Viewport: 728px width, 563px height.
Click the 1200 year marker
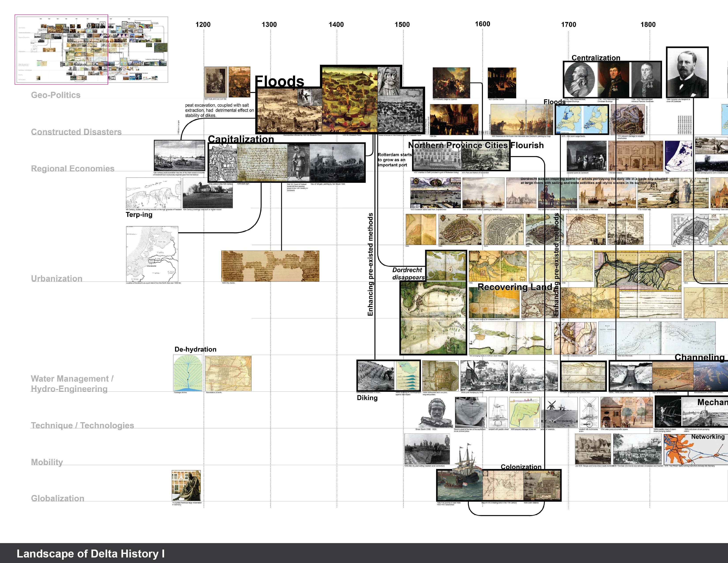203,24
